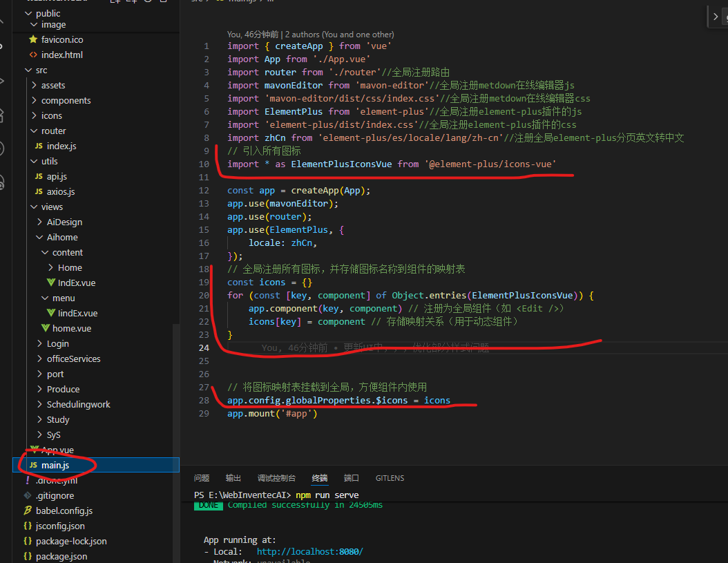Click the JS icon beside main.js
The image size is (728, 563).
coord(33,465)
